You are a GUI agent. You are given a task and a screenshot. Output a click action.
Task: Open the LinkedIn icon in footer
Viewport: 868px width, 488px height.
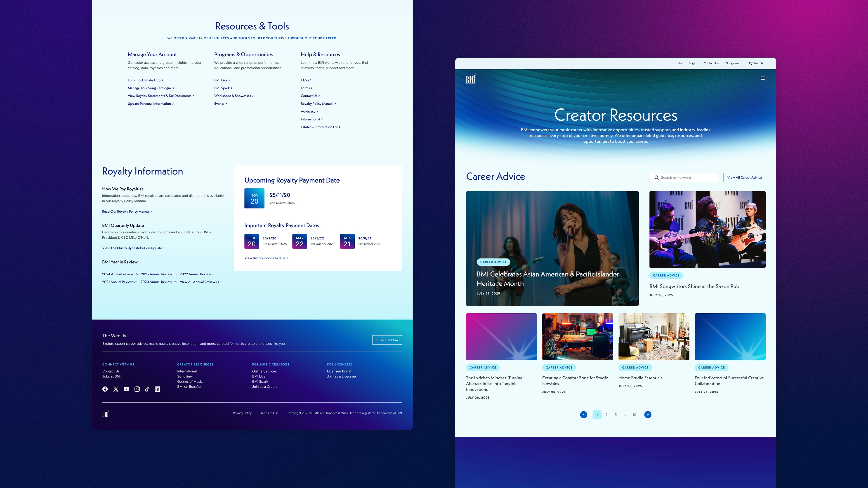[x=157, y=389]
